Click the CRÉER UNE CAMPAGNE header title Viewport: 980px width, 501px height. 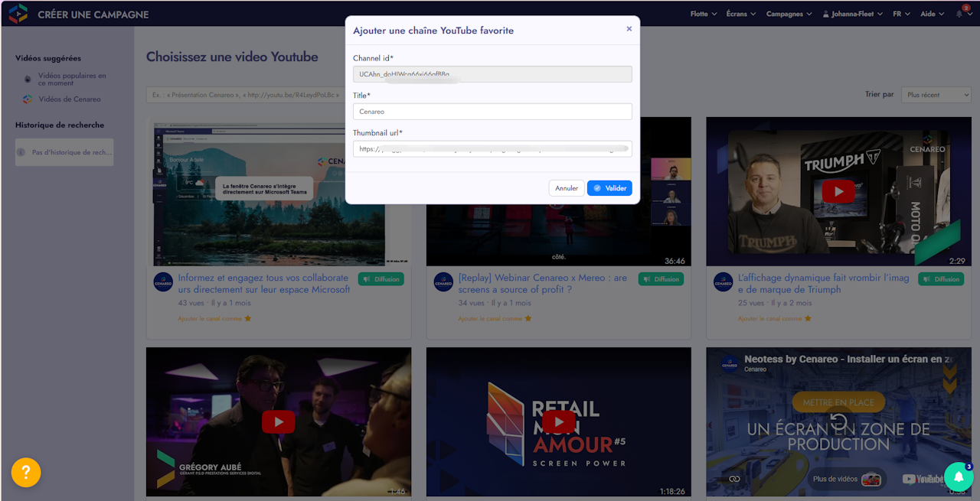pyautogui.click(x=93, y=15)
